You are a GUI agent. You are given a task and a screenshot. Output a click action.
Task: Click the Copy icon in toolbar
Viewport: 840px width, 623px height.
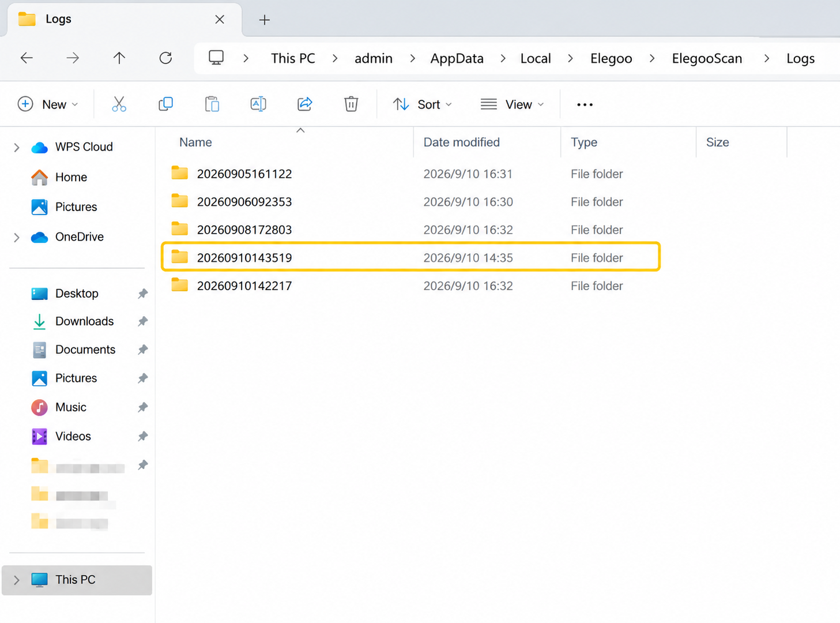pyautogui.click(x=165, y=104)
